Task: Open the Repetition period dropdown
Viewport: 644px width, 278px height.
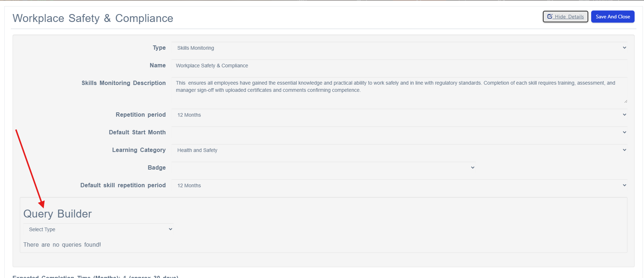Action: pos(399,115)
